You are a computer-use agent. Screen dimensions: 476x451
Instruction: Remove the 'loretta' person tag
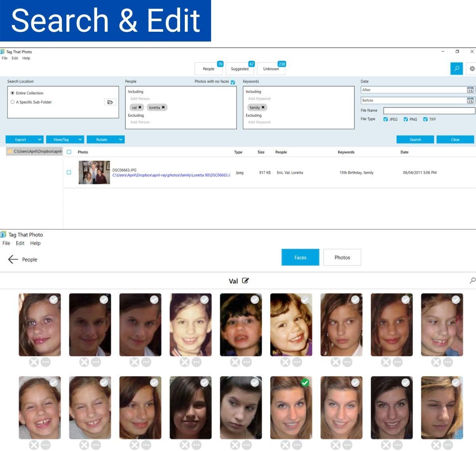tap(163, 107)
